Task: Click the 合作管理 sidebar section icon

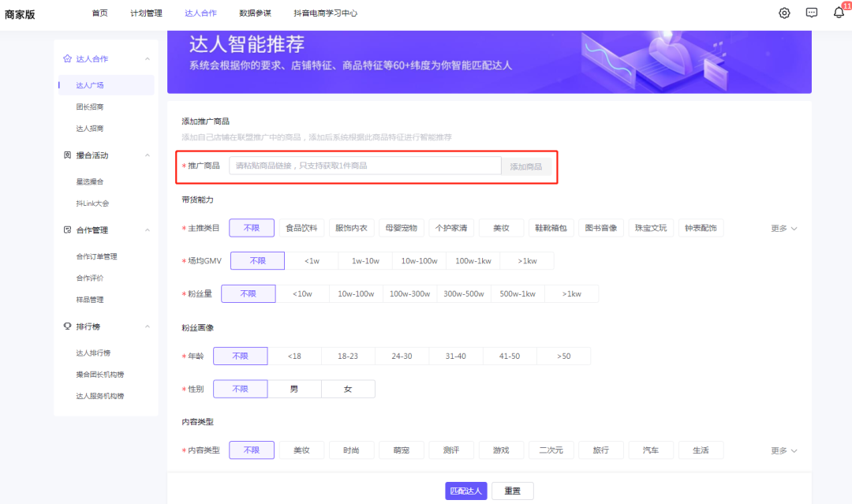Action: click(x=67, y=230)
